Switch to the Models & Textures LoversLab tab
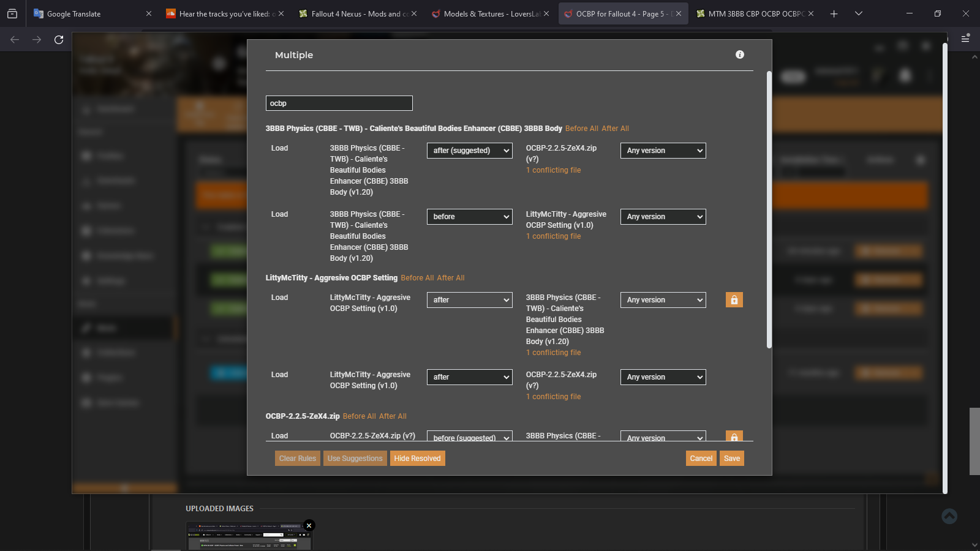 pyautogui.click(x=490, y=13)
